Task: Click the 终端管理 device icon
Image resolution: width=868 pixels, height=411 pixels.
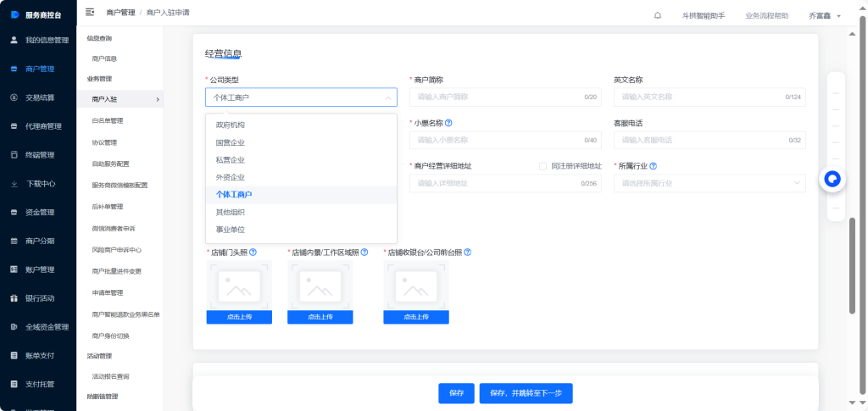Action: [14, 155]
